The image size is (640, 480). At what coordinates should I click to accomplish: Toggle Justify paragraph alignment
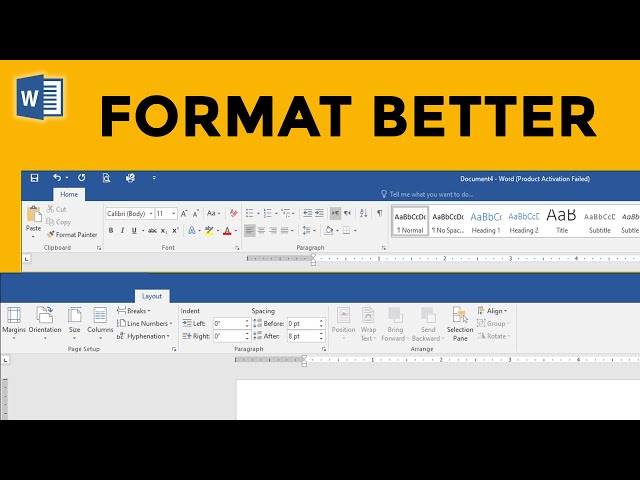coord(285,231)
